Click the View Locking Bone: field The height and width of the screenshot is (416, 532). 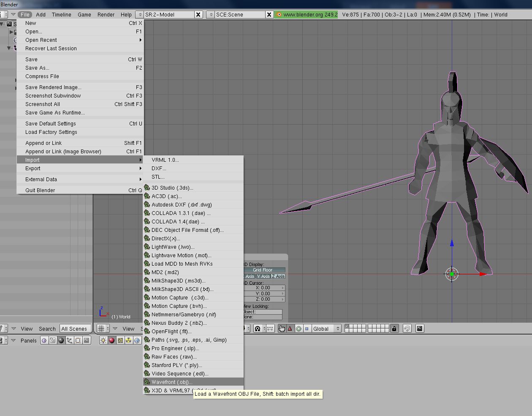(x=263, y=317)
